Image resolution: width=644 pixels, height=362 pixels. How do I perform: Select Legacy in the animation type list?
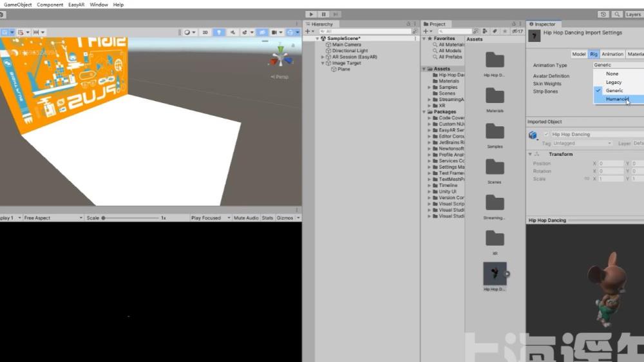pos(618,82)
